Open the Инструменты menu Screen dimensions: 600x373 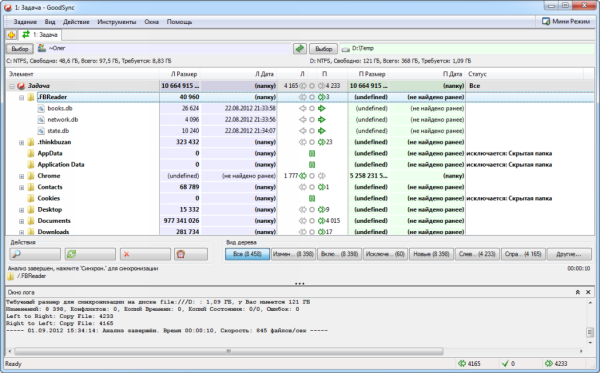pyautogui.click(x=117, y=22)
